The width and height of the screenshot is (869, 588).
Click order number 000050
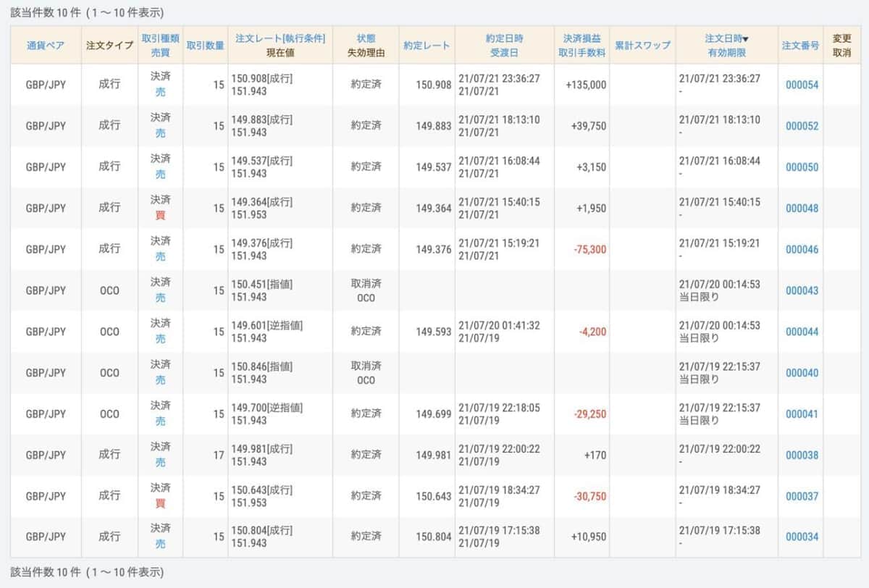802,167
